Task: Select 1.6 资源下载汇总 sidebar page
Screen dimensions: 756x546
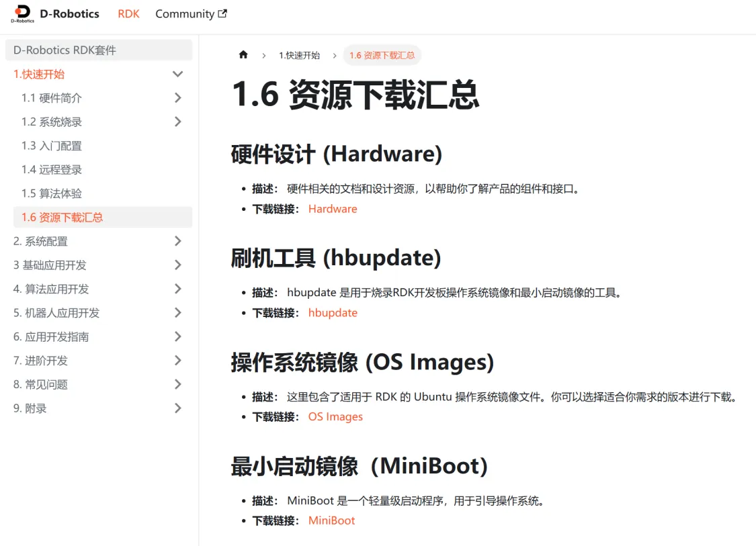Action: click(103, 218)
